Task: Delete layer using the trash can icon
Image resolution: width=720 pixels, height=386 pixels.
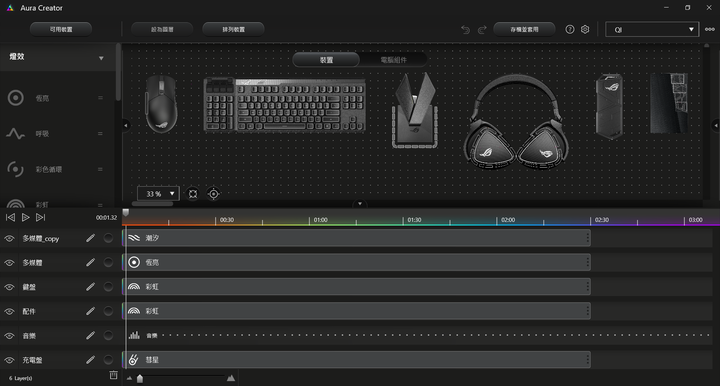Action: (x=113, y=375)
